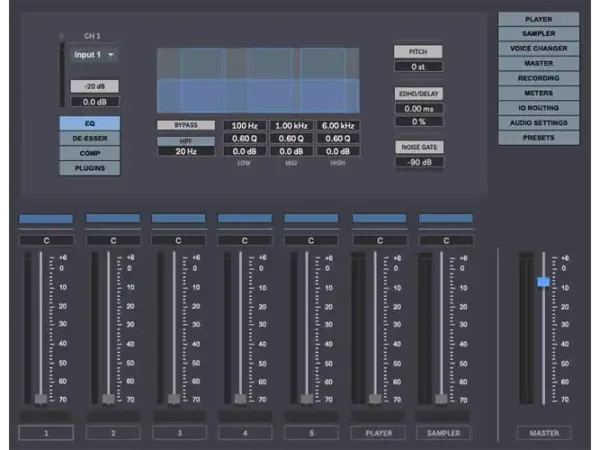The height and width of the screenshot is (450, 600).
Task: Click PLAYER channel fader handle
Action: point(375,399)
